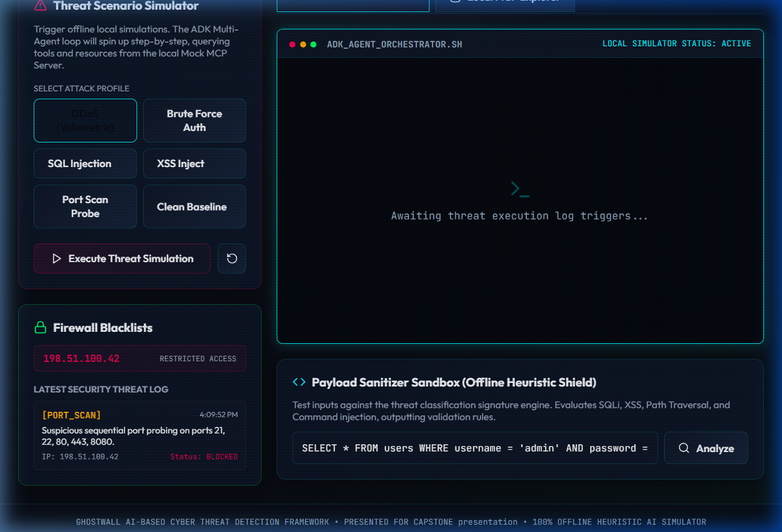782x532 pixels.
Task: Click the RESTRICTED ACCESS label
Action: pyautogui.click(x=198, y=359)
